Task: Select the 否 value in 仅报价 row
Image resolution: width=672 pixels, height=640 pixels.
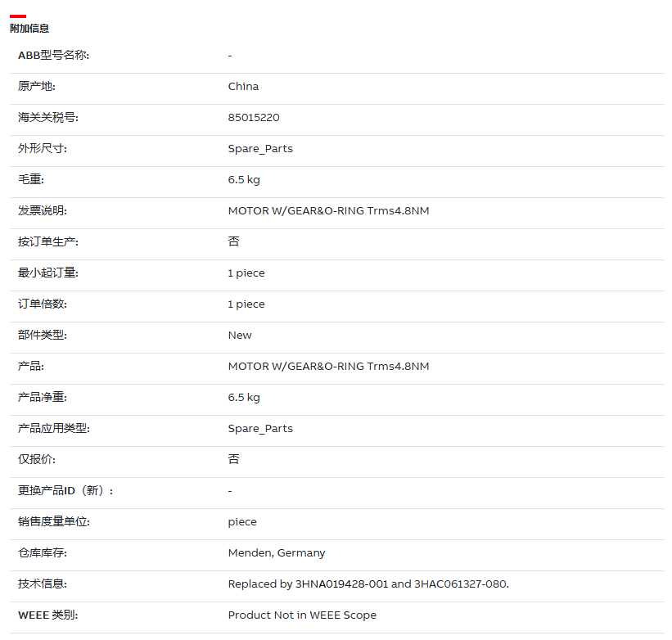Action: pyautogui.click(x=233, y=459)
